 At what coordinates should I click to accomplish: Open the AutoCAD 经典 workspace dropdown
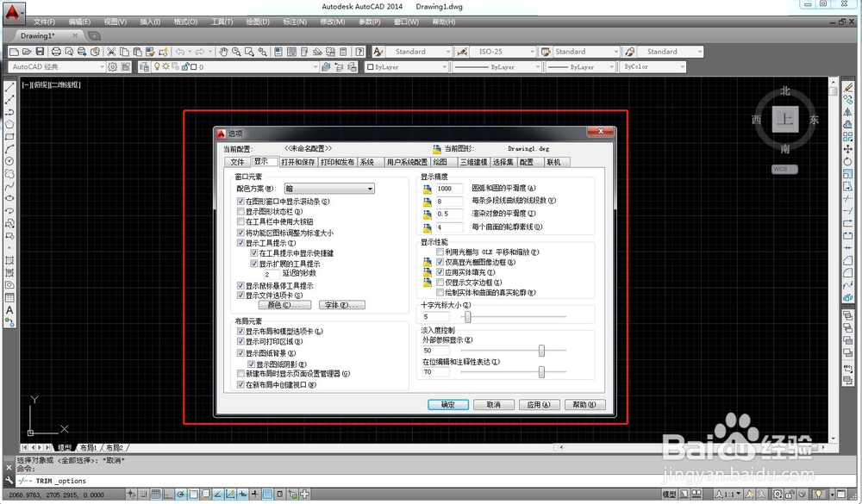(57, 66)
